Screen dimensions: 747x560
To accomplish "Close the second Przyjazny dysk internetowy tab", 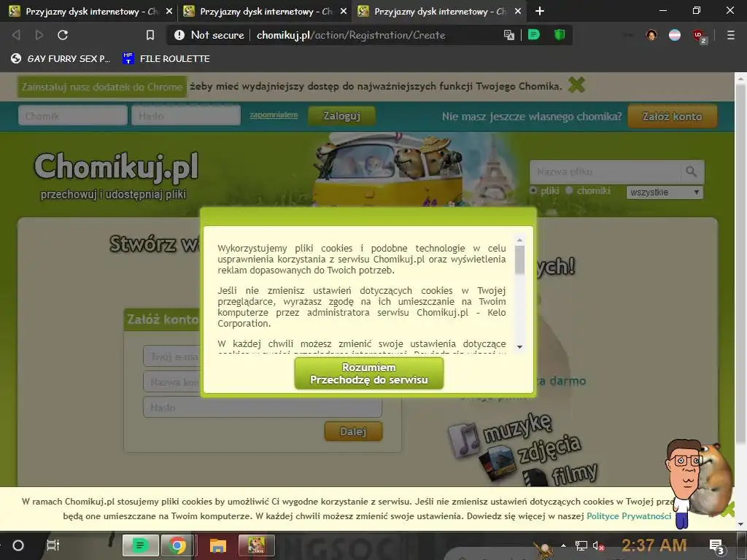I will tap(344, 11).
